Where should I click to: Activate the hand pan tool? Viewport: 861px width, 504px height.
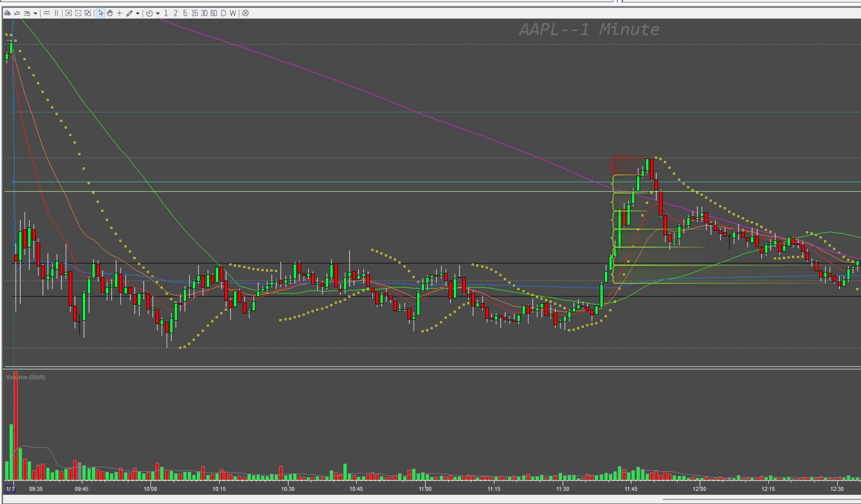(x=110, y=13)
